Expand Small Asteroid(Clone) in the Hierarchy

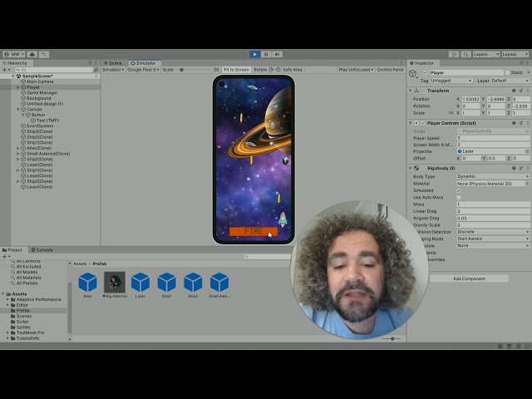pyautogui.click(x=18, y=154)
